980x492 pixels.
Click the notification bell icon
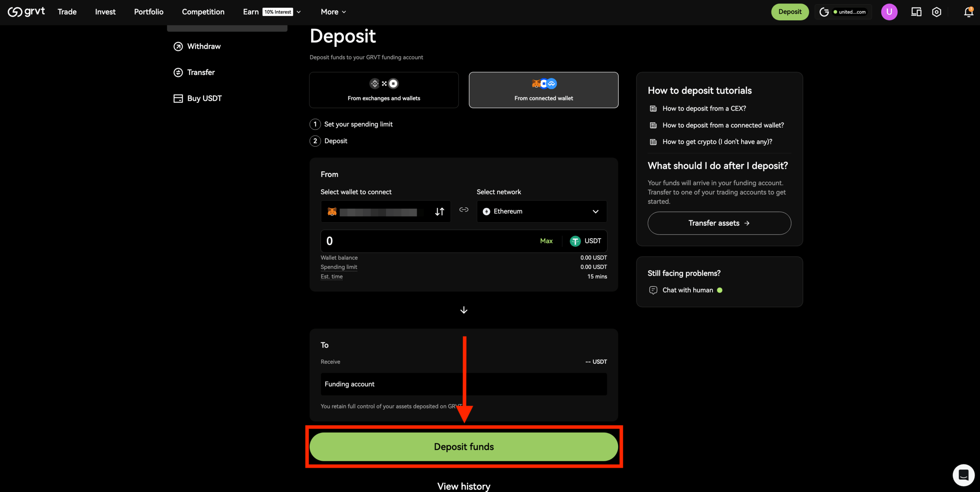(x=969, y=12)
